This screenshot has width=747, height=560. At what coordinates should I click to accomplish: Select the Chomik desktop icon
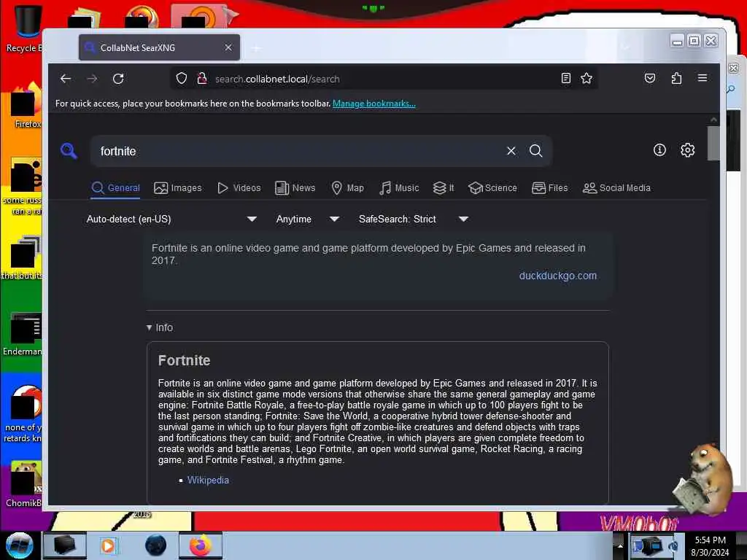24,483
